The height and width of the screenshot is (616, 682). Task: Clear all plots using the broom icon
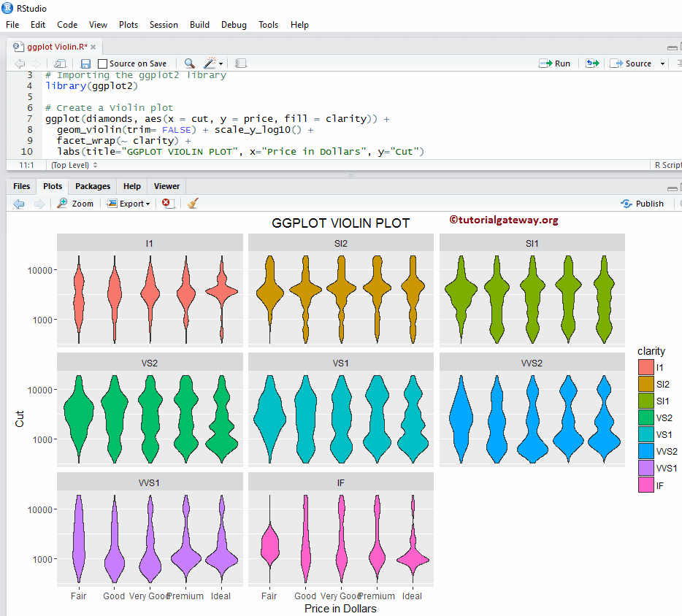pos(192,203)
